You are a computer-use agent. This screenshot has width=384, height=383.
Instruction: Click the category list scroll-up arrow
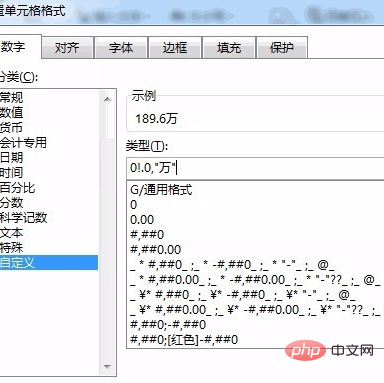(x=107, y=99)
